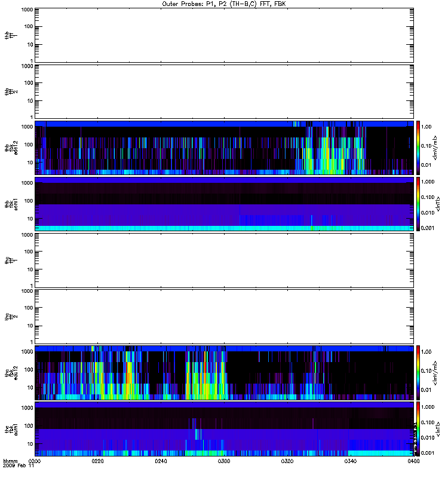
Task: Click the 0.10 value on thc edc12 color bar
Action: [426, 371]
